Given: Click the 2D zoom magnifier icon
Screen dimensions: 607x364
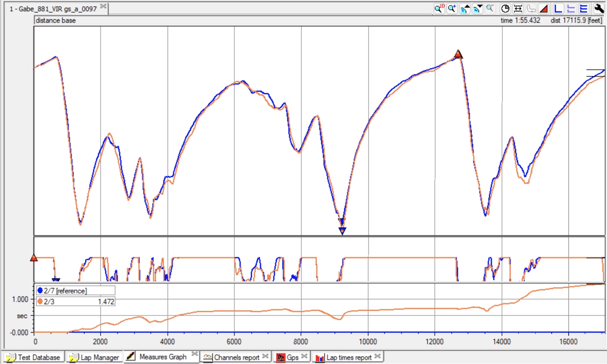Looking at the screenshot, I should 439,8.
